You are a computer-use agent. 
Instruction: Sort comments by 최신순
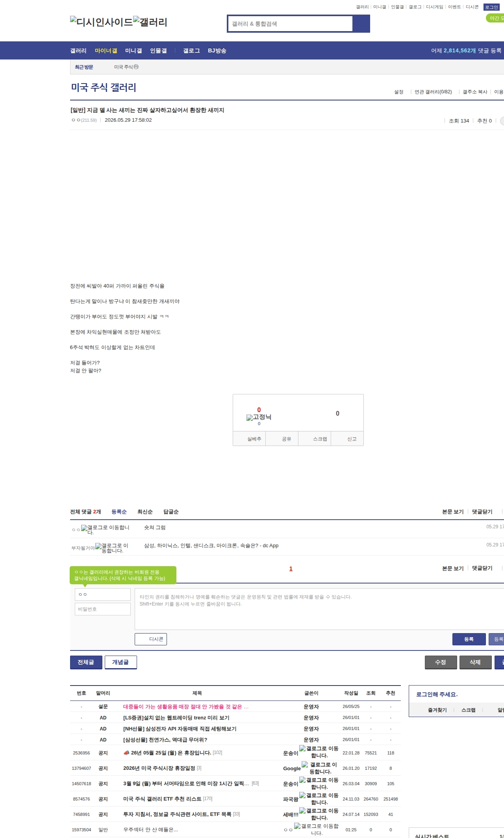[x=145, y=511]
